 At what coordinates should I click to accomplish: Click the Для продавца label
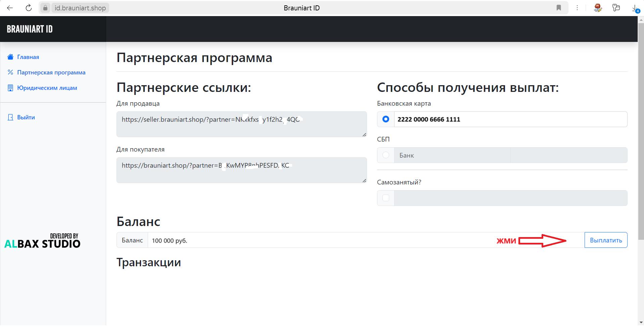coord(138,103)
